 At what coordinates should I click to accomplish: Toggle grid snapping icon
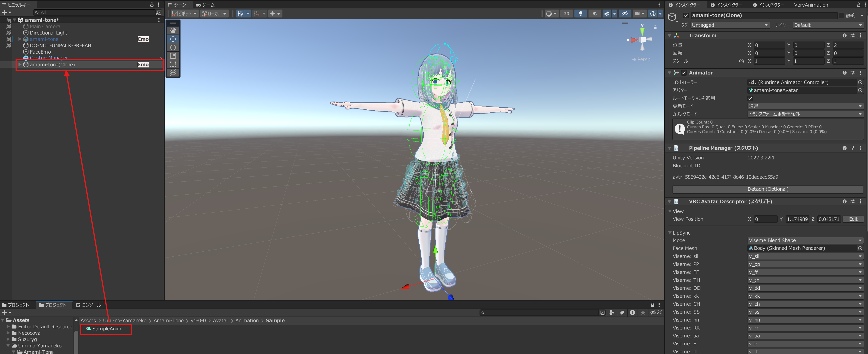(257, 13)
